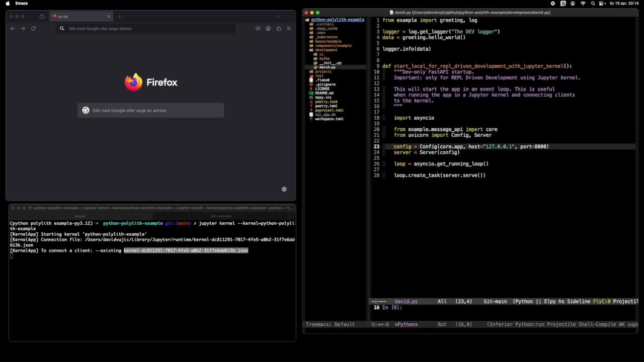Click the In [8]: prompt in Python shell
The width and height of the screenshot is (644, 362).
[392, 307]
